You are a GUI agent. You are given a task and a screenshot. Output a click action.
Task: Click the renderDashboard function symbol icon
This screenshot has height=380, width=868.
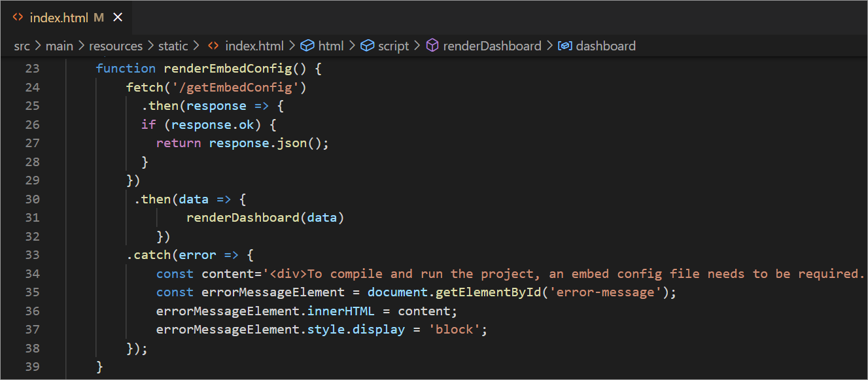pyautogui.click(x=432, y=46)
